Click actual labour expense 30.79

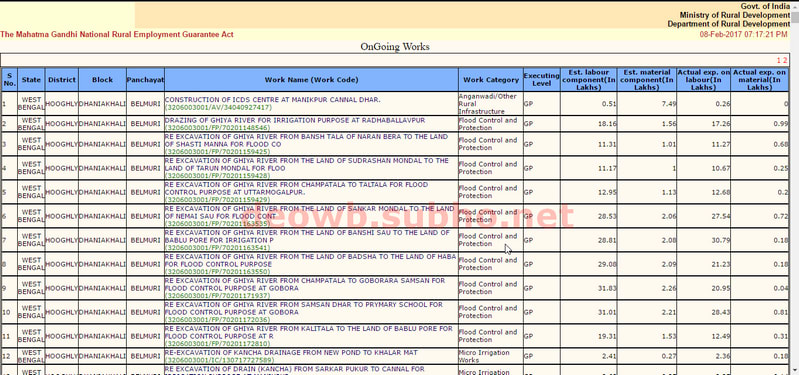721,240
